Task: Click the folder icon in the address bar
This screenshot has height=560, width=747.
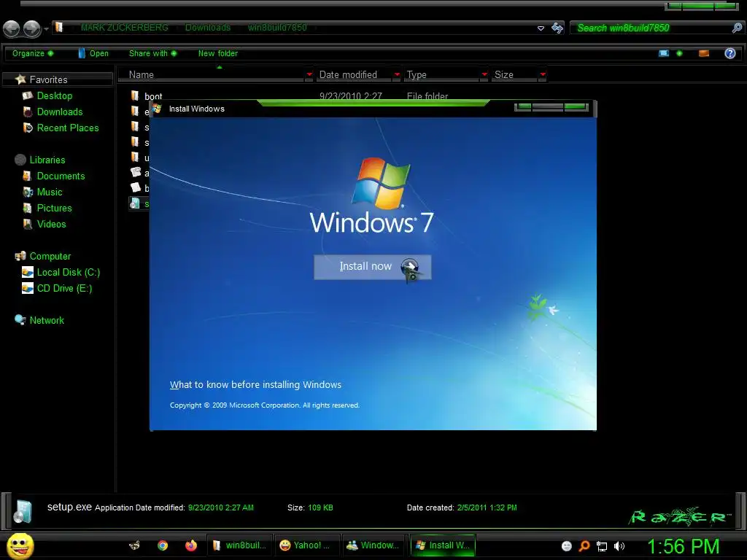Action: pos(59,27)
